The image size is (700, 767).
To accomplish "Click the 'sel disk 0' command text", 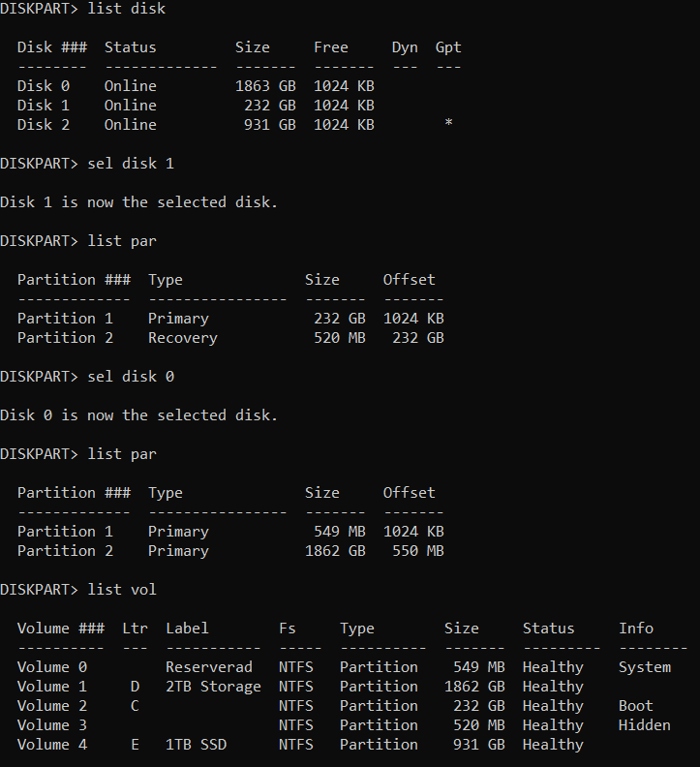I will click(x=131, y=377).
